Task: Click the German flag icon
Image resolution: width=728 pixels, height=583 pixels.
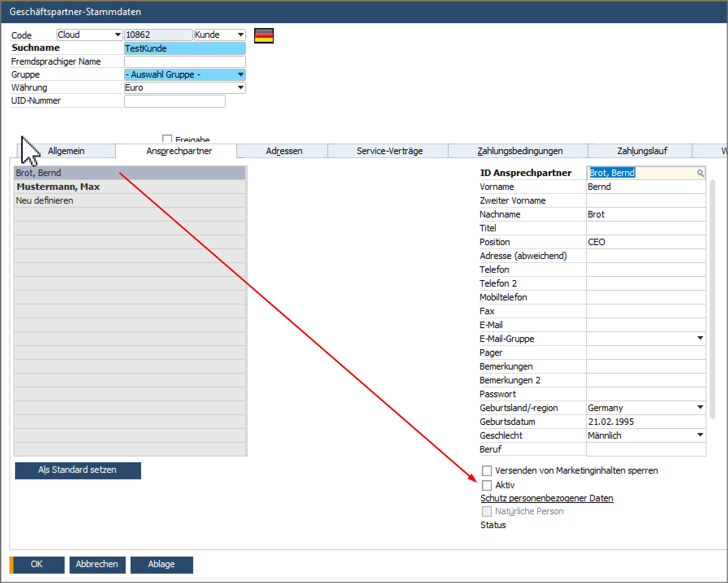Action: pos(264,36)
